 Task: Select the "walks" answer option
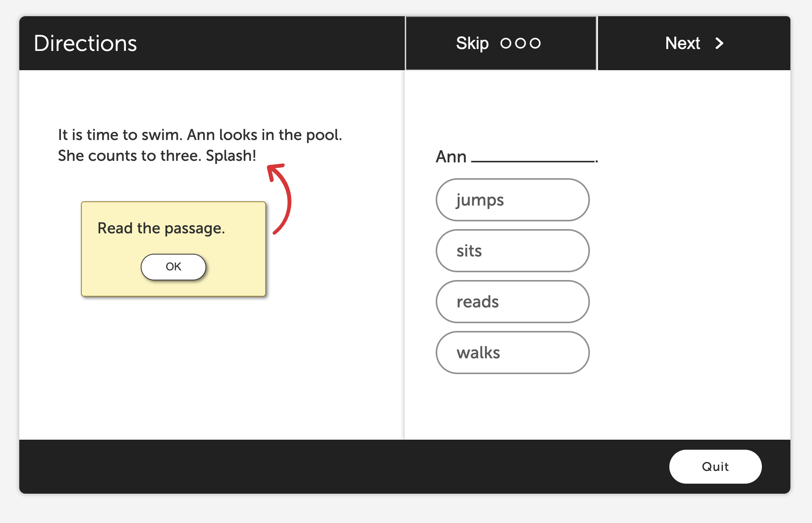coord(512,353)
